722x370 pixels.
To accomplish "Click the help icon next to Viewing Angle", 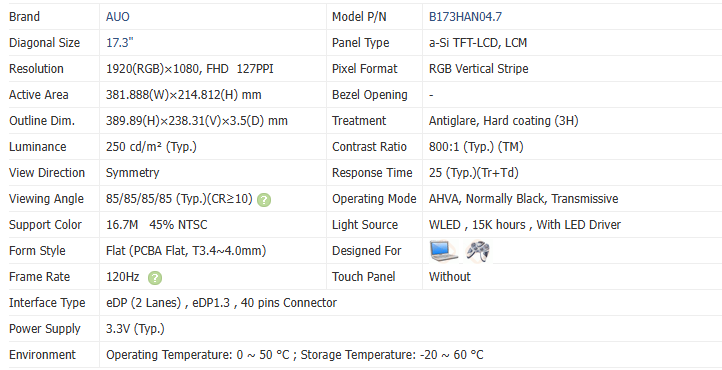I will pos(264,200).
